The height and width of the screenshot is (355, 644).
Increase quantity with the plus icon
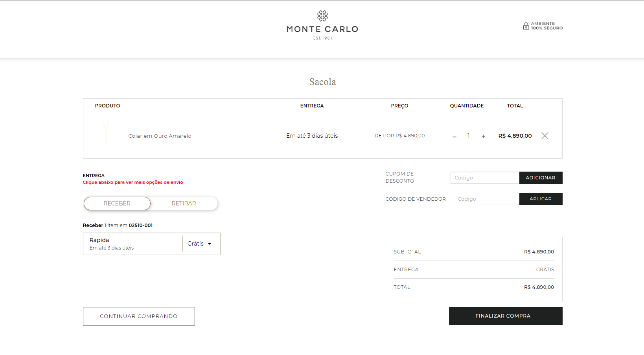[483, 136]
